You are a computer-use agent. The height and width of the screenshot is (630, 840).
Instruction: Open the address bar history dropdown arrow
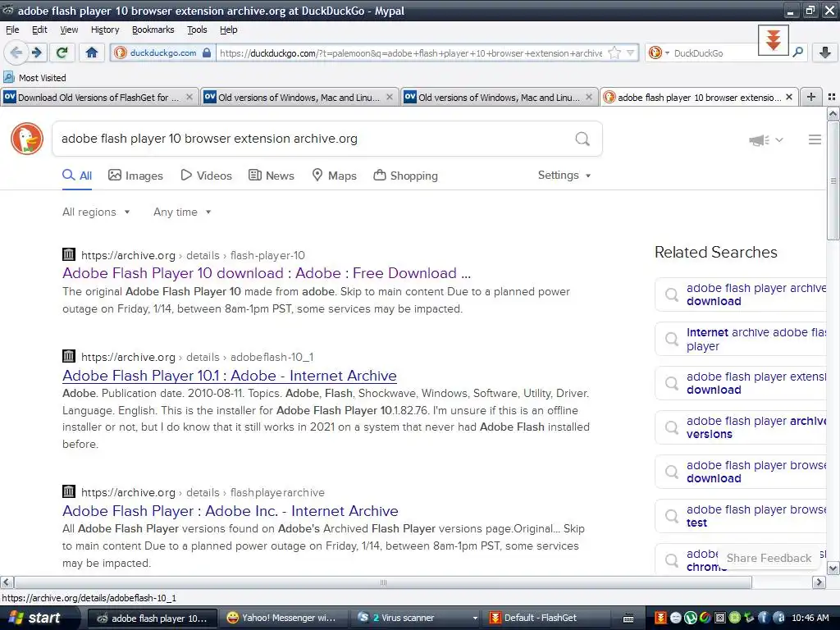tap(631, 52)
